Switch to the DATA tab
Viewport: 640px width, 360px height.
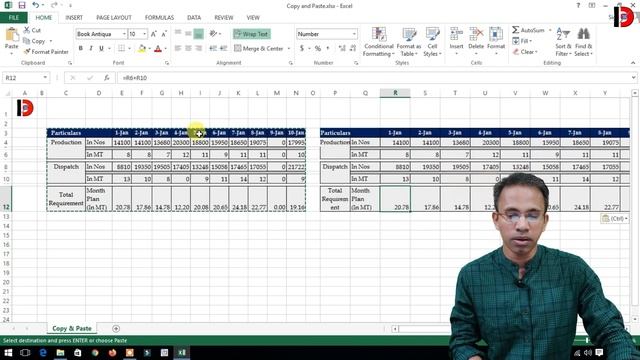point(194,18)
